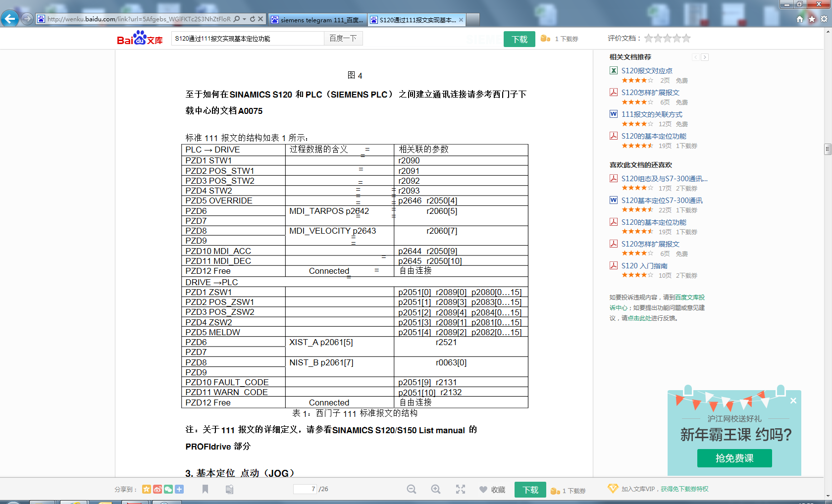This screenshot has height=504, width=832.
Task: Click the 获得免下载券特权 link
Action: 684,489
